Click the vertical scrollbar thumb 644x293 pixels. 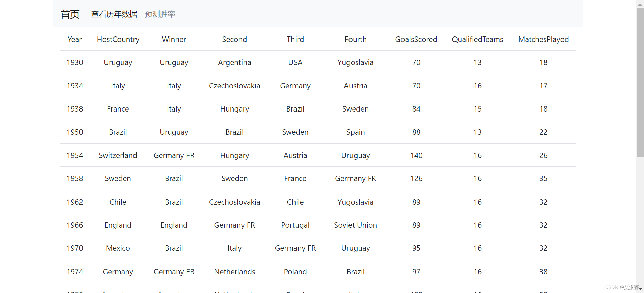coord(640,82)
